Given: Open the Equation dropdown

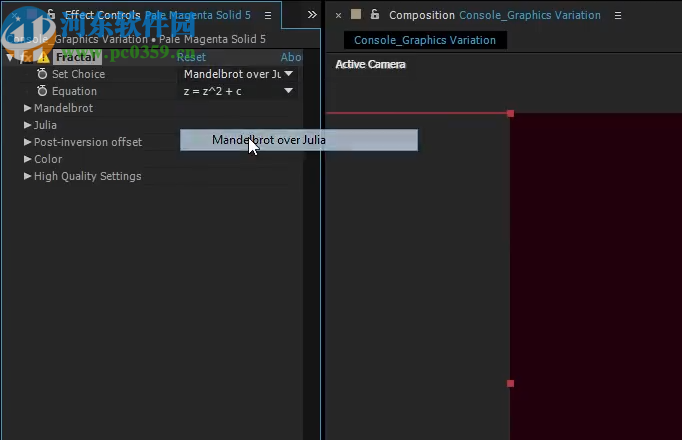Looking at the screenshot, I should pyautogui.click(x=238, y=91).
